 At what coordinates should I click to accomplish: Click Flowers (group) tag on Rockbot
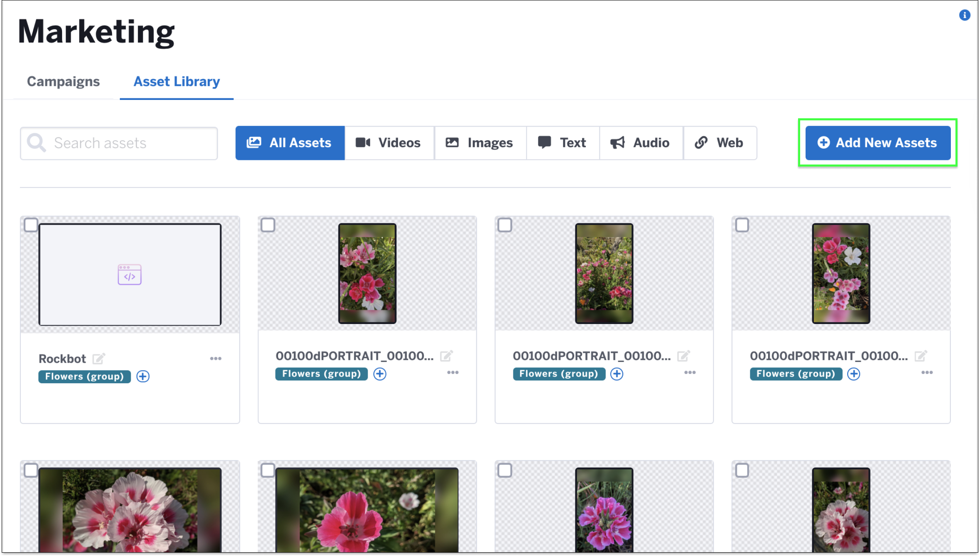pyautogui.click(x=85, y=376)
